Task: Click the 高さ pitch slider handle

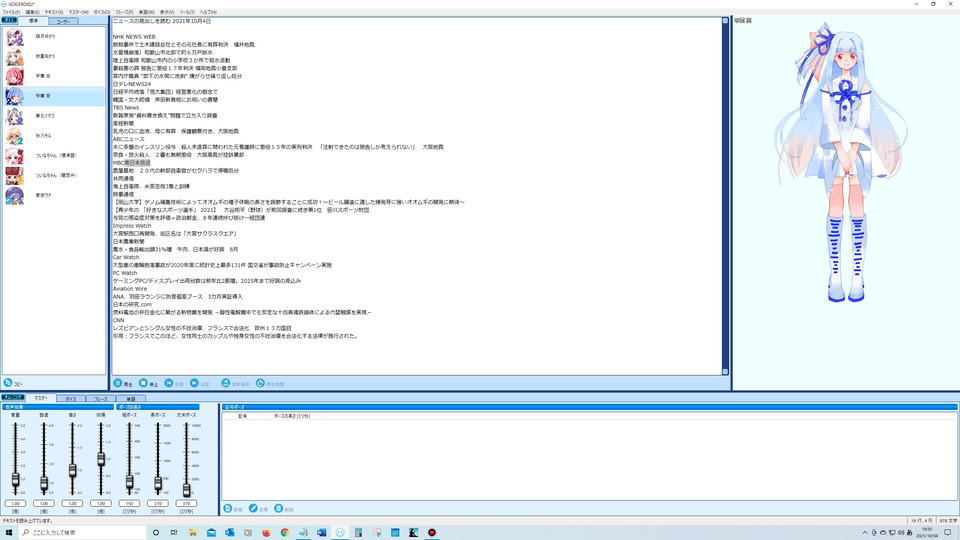Action: [x=72, y=470]
